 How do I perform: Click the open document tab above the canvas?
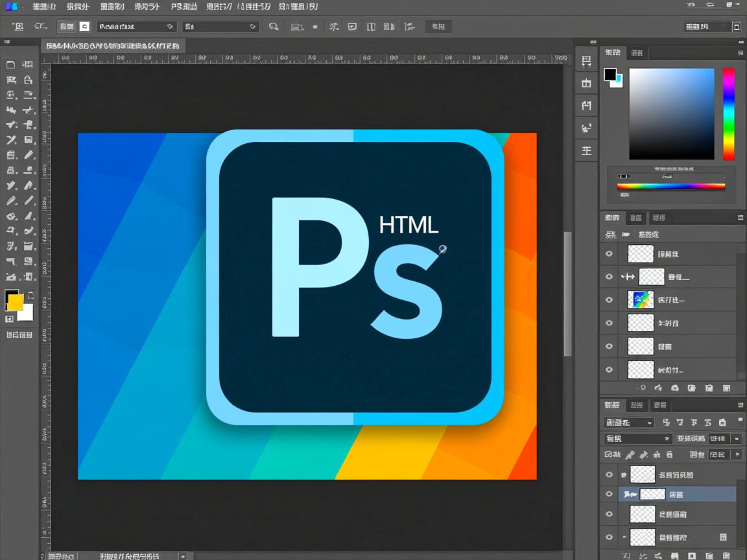113,46
